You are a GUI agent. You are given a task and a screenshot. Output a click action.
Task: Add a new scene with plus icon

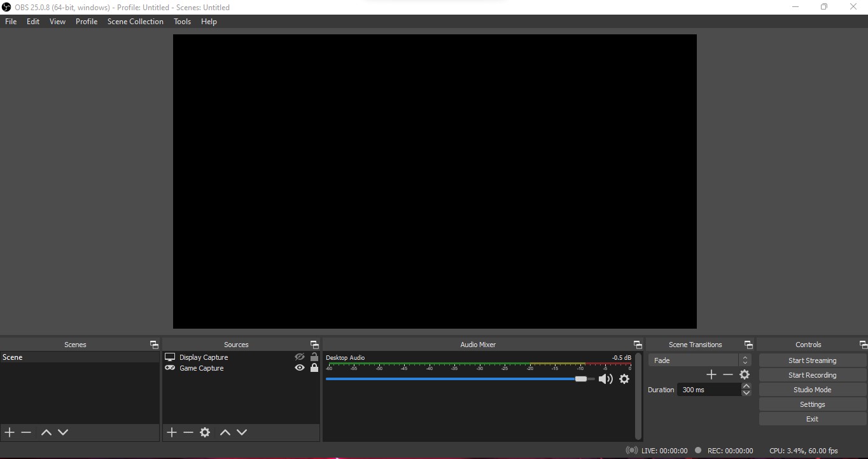click(x=10, y=432)
